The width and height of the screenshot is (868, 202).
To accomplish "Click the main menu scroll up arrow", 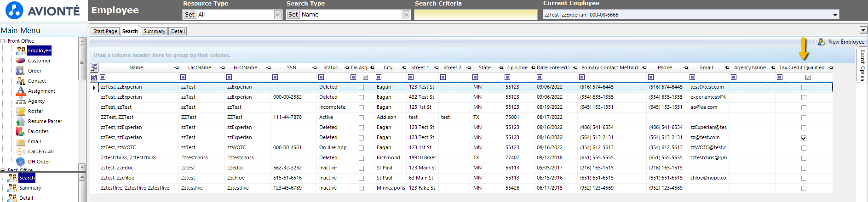I will [x=82, y=41].
